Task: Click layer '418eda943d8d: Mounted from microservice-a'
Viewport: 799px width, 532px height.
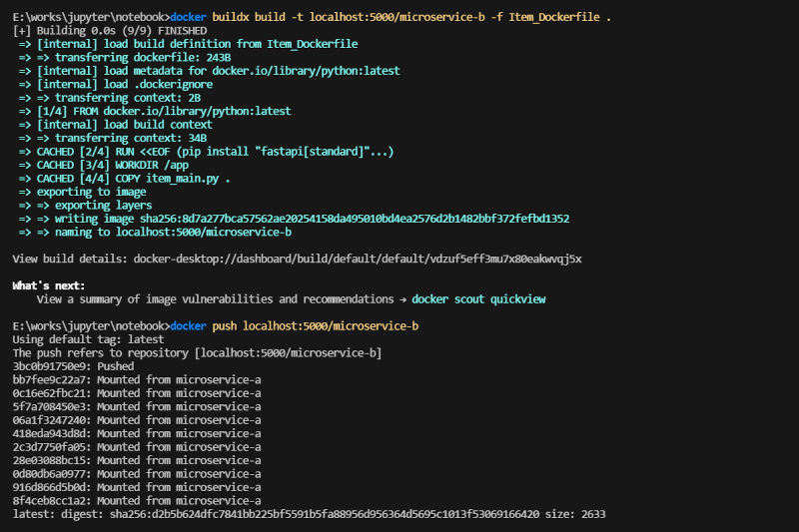Action: [137, 434]
